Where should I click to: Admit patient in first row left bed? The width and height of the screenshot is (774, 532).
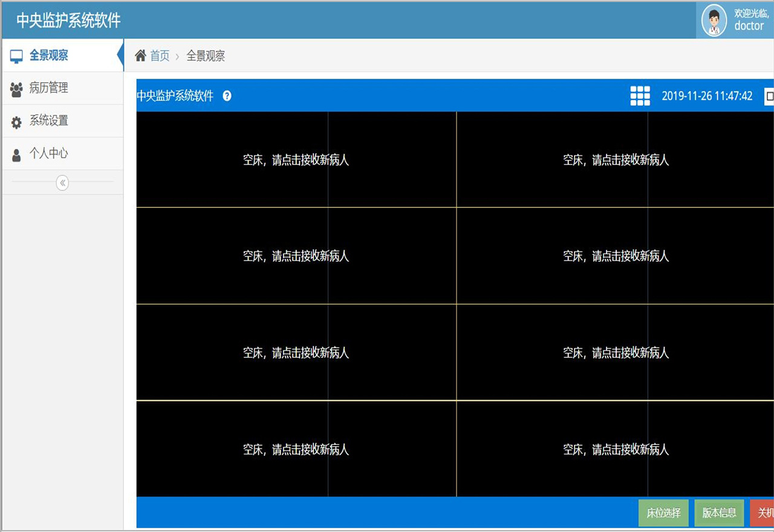[x=296, y=160]
